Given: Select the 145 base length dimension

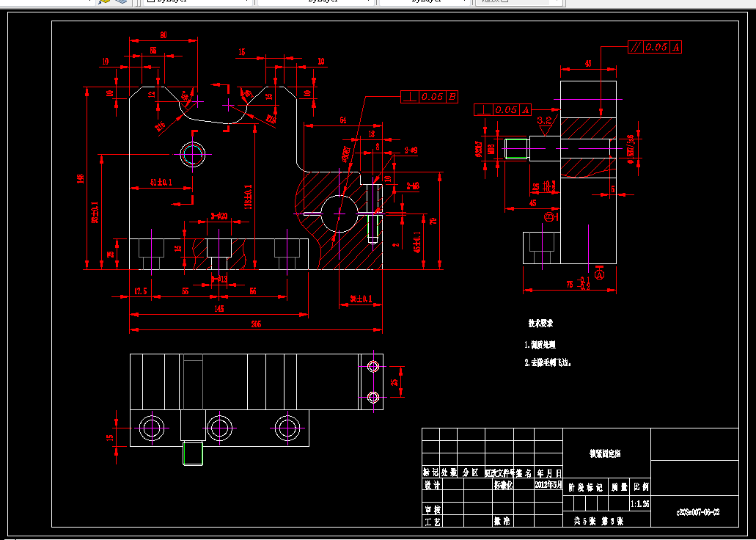Looking at the screenshot, I should click(x=219, y=309).
